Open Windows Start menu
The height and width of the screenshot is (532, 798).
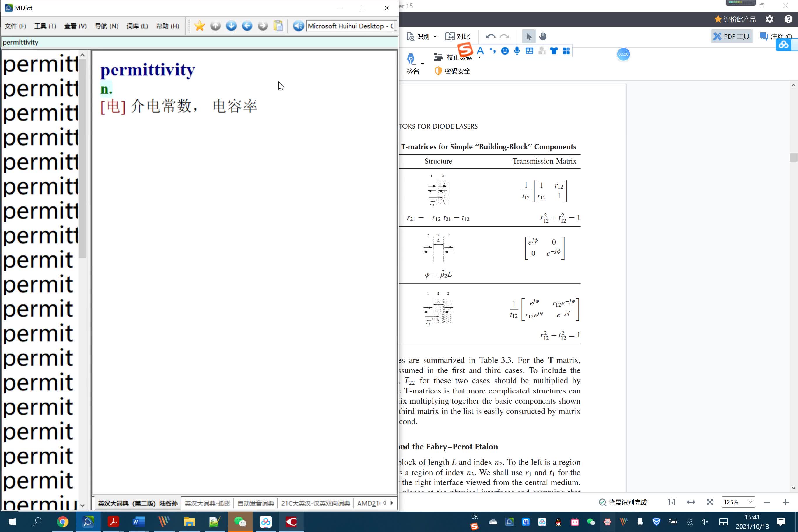12,521
